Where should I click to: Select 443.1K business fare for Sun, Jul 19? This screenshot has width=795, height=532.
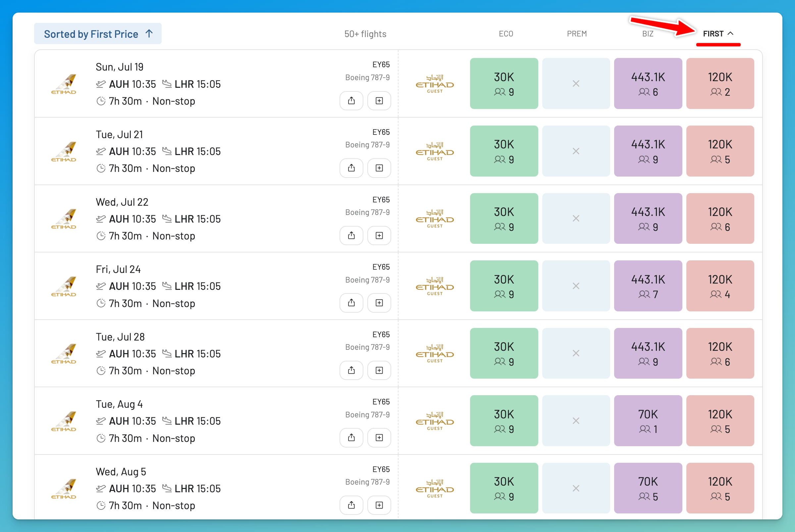[648, 83]
